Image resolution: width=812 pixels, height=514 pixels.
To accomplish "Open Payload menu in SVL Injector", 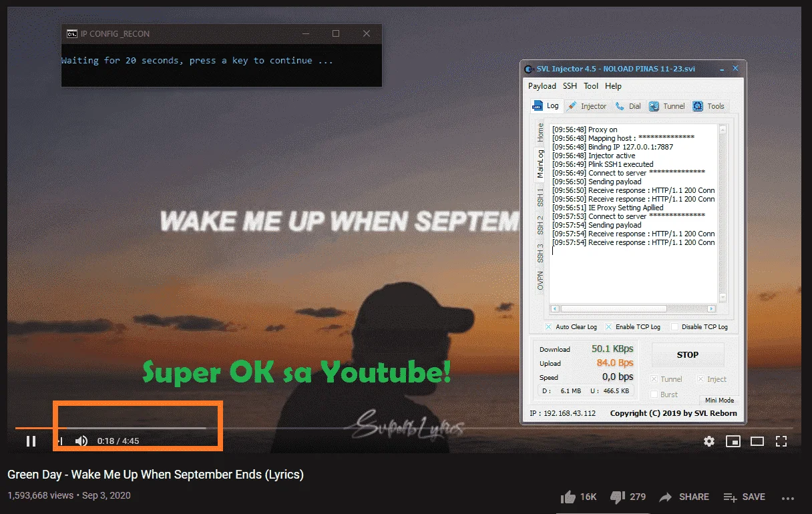I will click(542, 86).
